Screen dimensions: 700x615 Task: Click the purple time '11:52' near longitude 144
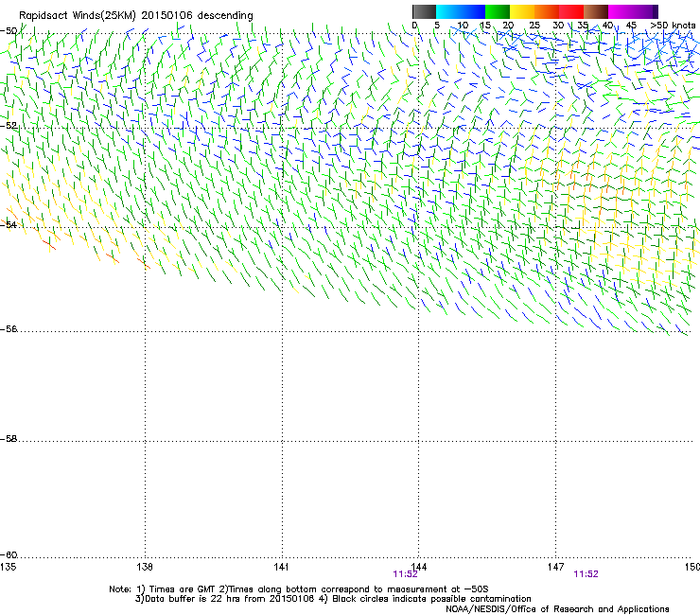[405, 574]
